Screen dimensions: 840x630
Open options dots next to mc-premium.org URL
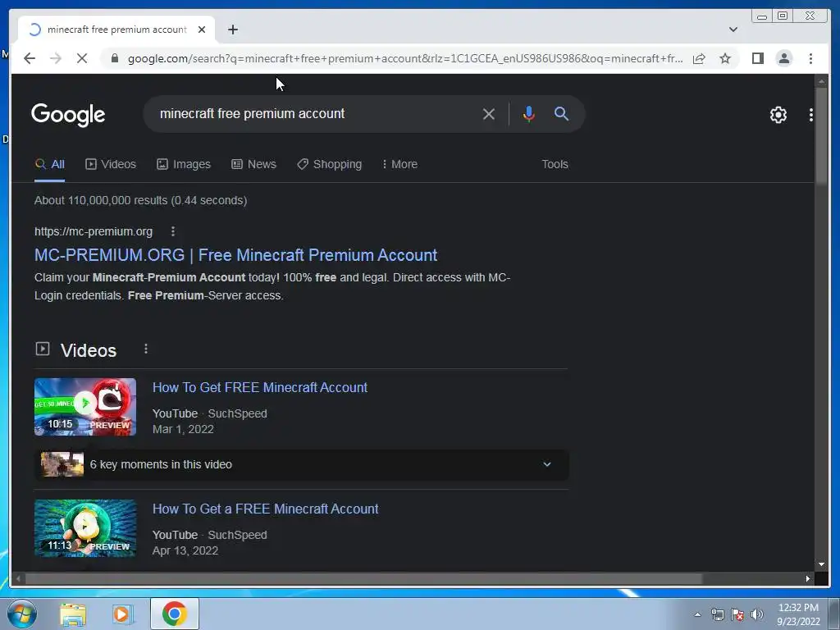point(172,231)
